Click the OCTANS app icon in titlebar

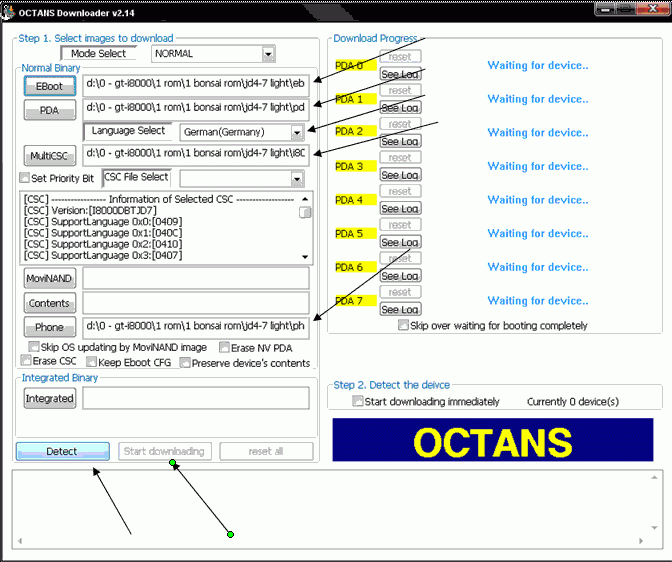pos(7,12)
